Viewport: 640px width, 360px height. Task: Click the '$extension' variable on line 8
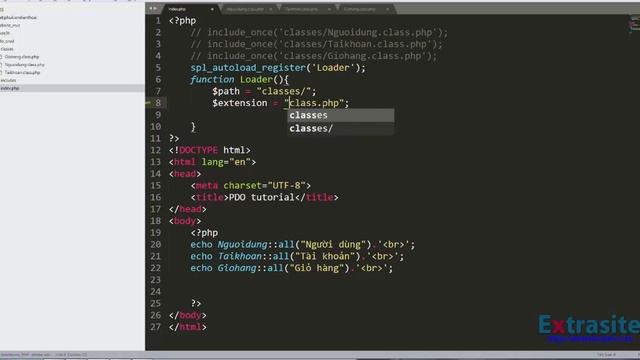click(x=240, y=103)
